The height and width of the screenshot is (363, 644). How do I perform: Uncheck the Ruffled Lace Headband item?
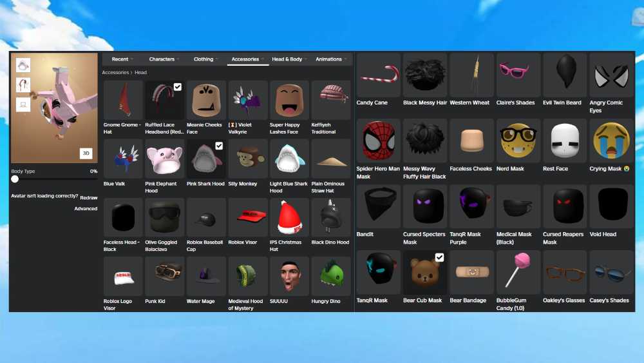178,87
